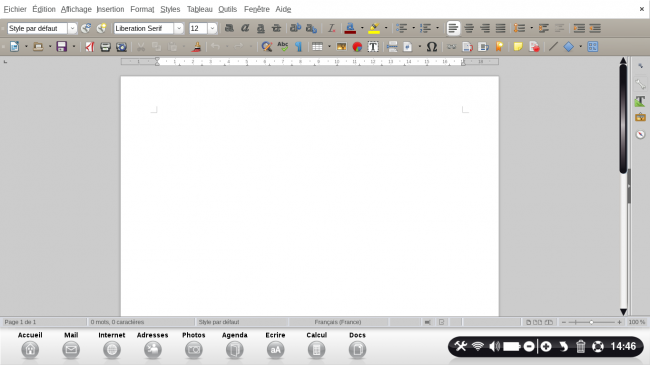Screen dimensions: 650x365
Task: Open the Fichier menu
Action: click(15, 9)
